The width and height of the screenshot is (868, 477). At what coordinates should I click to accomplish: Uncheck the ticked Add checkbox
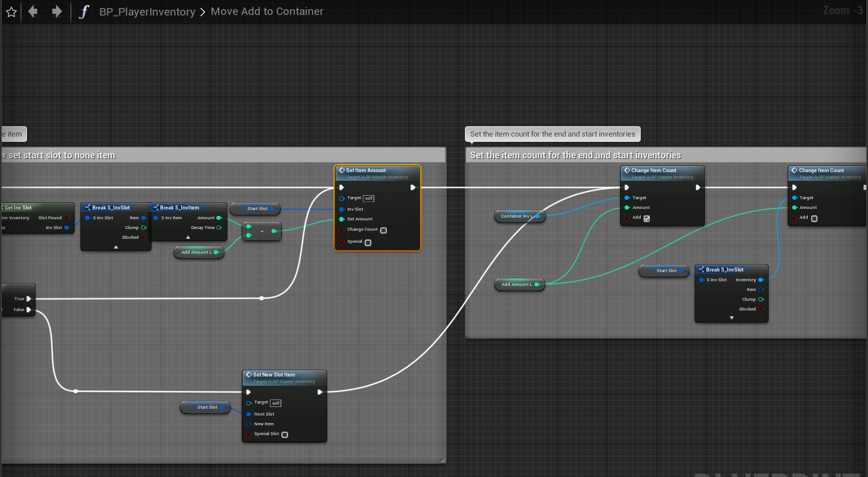click(x=647, y=219)
